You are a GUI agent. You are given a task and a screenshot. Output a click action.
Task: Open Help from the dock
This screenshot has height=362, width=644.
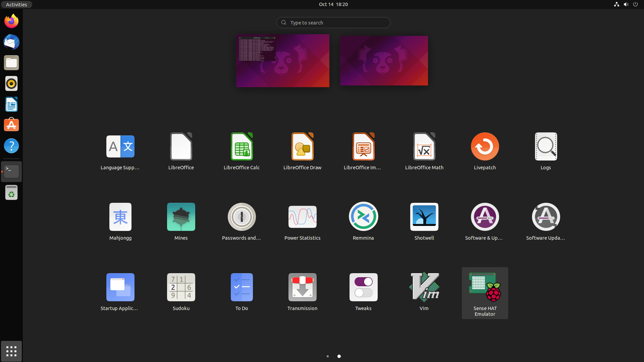[x=11, y=146]
